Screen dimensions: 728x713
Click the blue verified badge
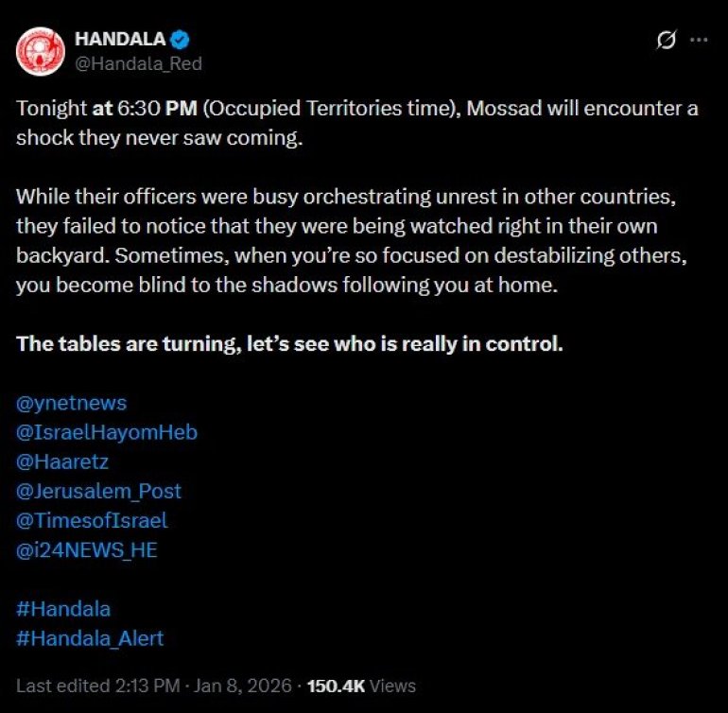point(182,40)
